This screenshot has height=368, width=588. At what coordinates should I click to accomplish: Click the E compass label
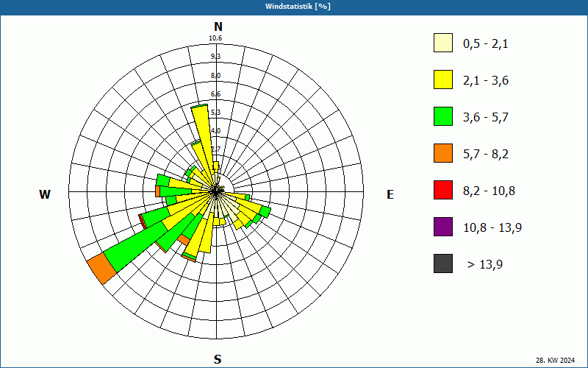point(390,194)
